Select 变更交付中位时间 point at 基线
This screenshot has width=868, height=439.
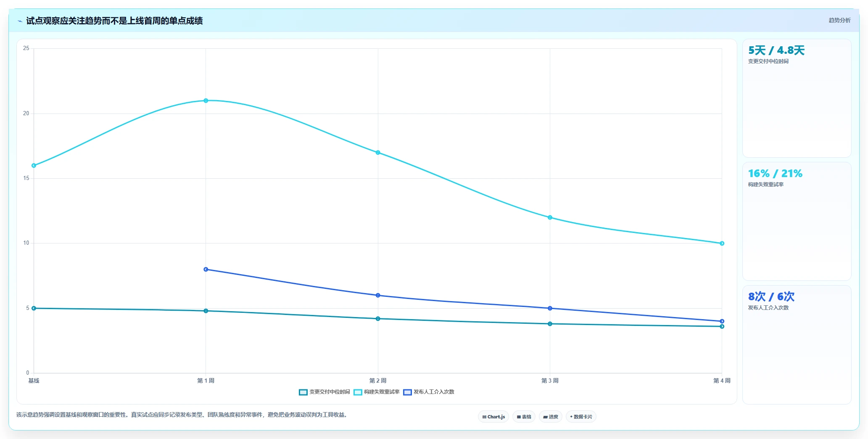tap(34, 308)
